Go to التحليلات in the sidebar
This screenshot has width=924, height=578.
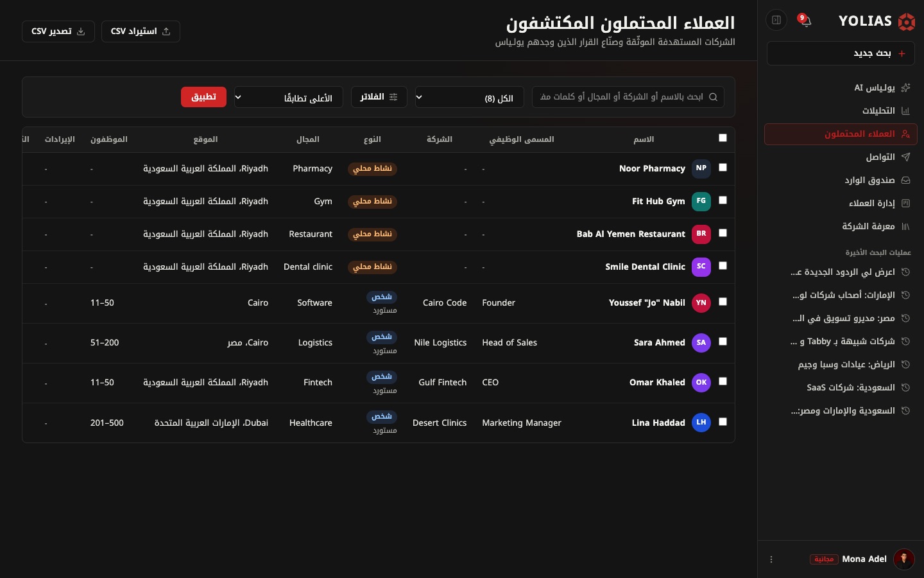(841, 111)
